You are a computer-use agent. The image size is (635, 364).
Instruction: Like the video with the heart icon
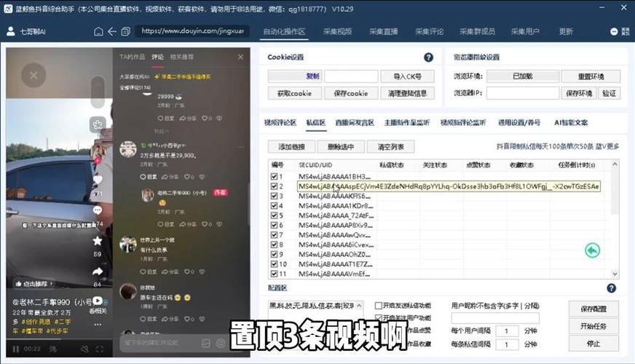(x=98, y=180)
